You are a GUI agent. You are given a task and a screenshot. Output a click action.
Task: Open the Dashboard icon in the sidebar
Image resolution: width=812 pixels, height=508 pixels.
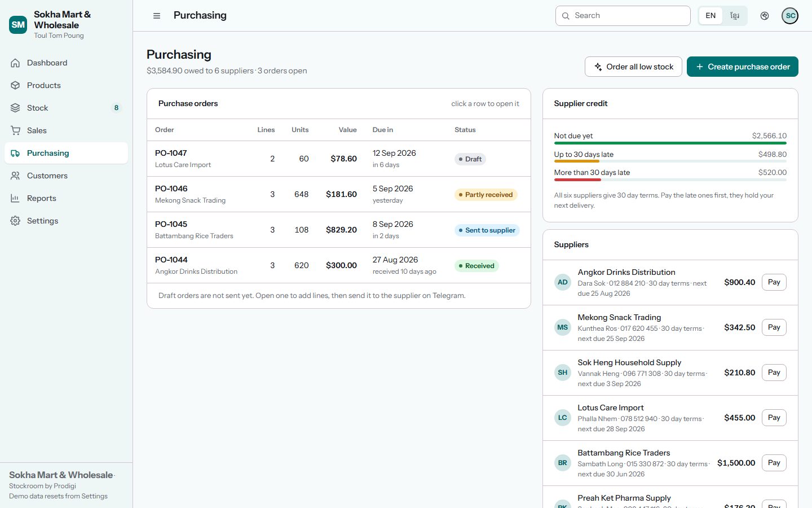[15, 63]
